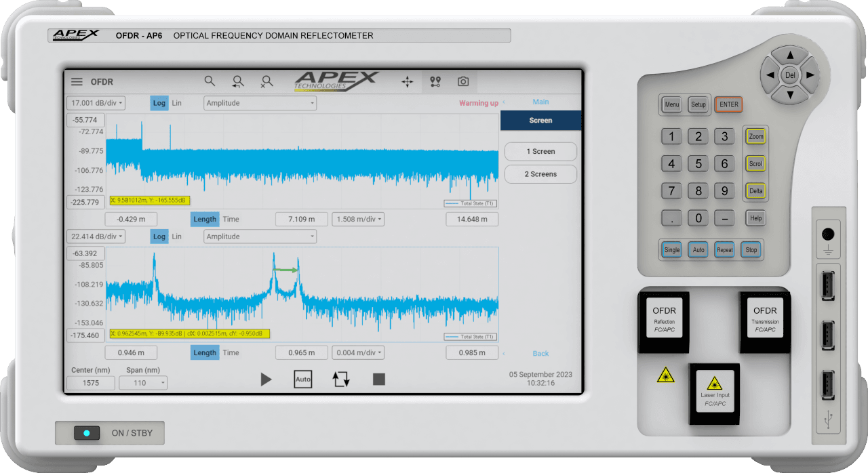The width and height of the screenshot is (868, 473).
Task: Click the zoom reset magnifier icon
Action: click(x=267, y=82)
